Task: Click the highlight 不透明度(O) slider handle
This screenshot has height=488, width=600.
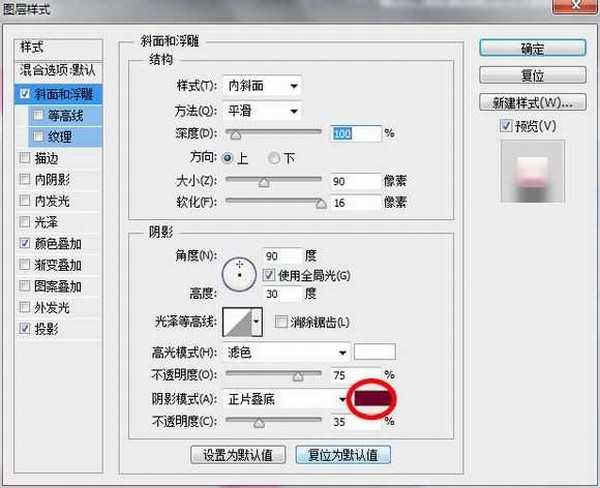Action: (x=298, y=376)
